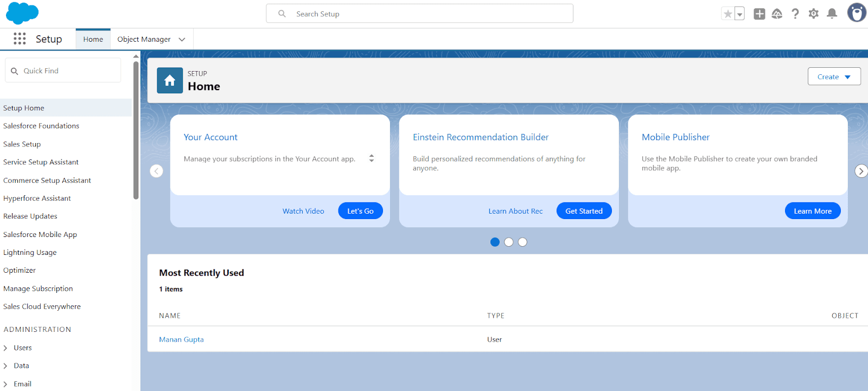Open the Object Manager tab

[144, 39]
